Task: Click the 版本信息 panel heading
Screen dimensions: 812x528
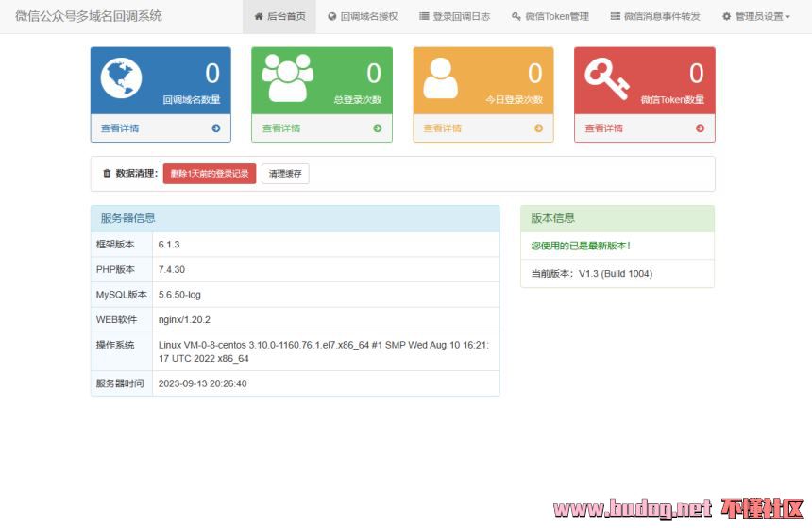Action: 553,218
